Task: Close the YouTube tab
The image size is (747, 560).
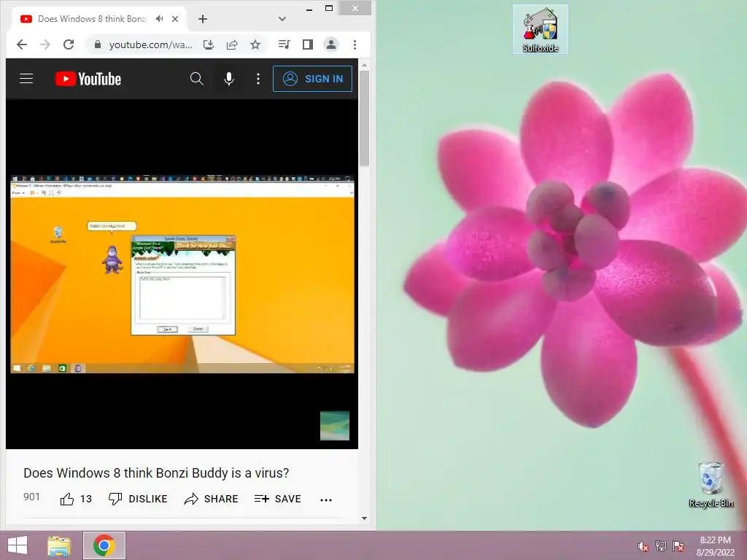Action: [x=175, y=19]
